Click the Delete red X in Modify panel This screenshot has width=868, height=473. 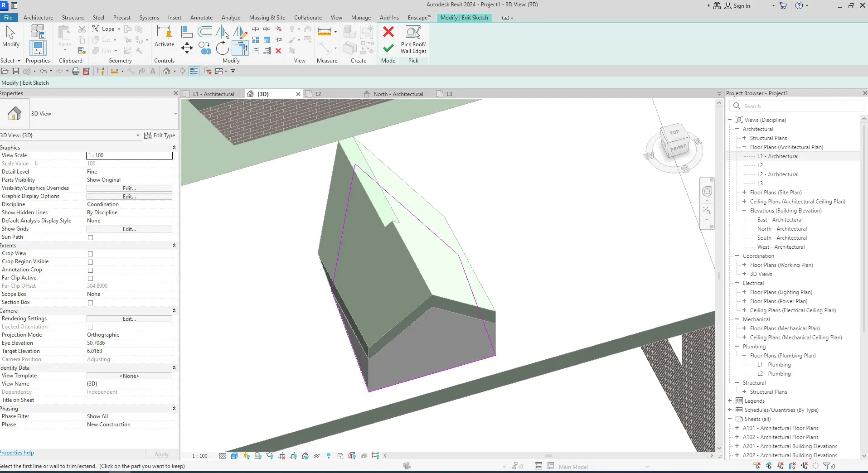click(x=278, y=51)
